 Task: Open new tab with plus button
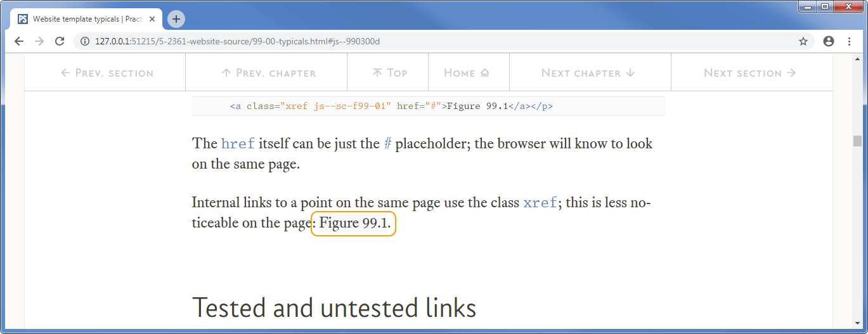pyautogui.click(x=176, y=19)
